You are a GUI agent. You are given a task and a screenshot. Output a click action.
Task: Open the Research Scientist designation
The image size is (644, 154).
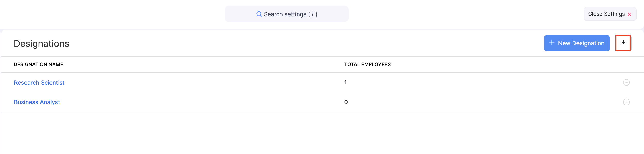click(39, 83)
